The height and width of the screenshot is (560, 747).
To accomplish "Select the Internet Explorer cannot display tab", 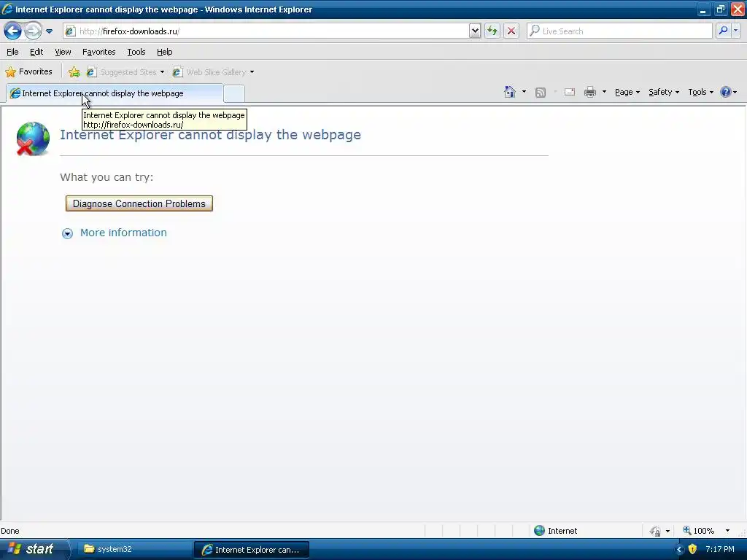I will tap(115, 93).
